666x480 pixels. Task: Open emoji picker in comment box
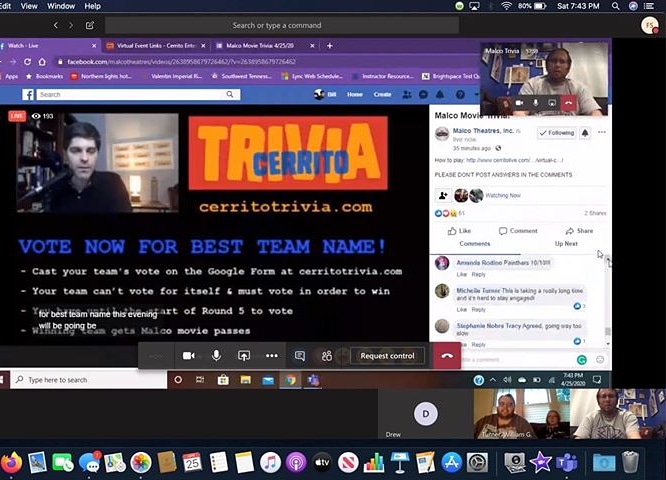click(x=600, y=360)
